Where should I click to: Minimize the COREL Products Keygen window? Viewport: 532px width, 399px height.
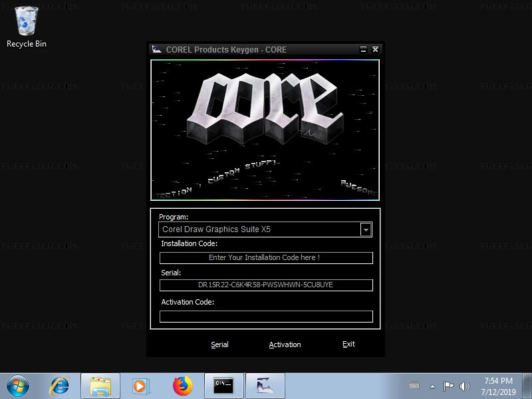(363, 49)
